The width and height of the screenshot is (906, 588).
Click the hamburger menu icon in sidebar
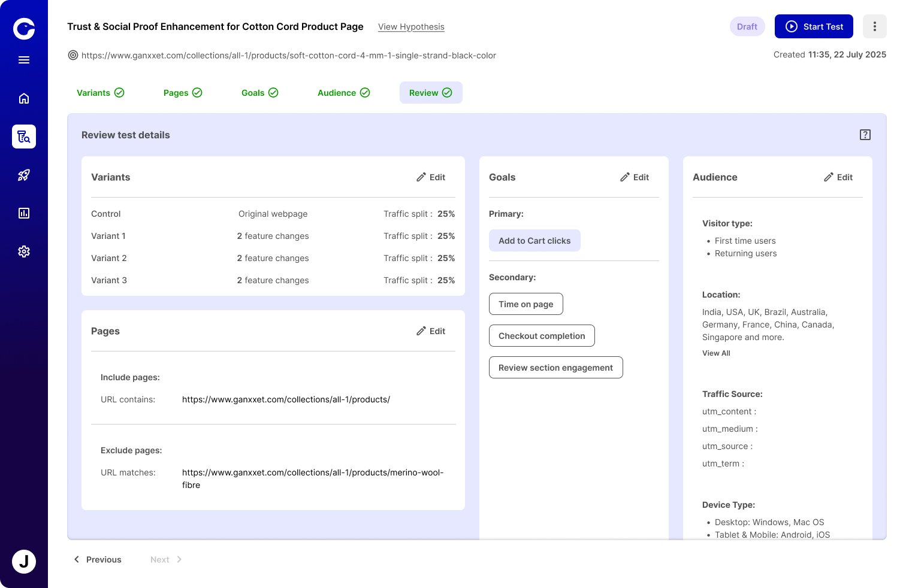[x=24, y=60]
